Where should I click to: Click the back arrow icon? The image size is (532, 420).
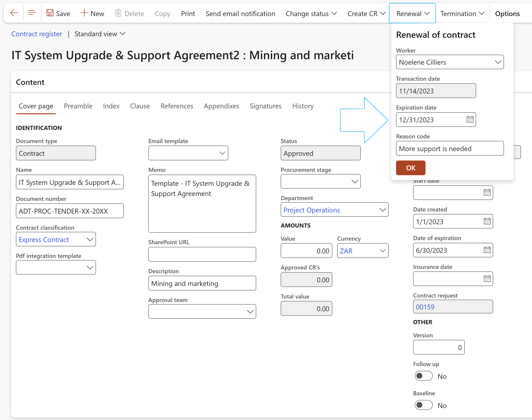[14, 13]
